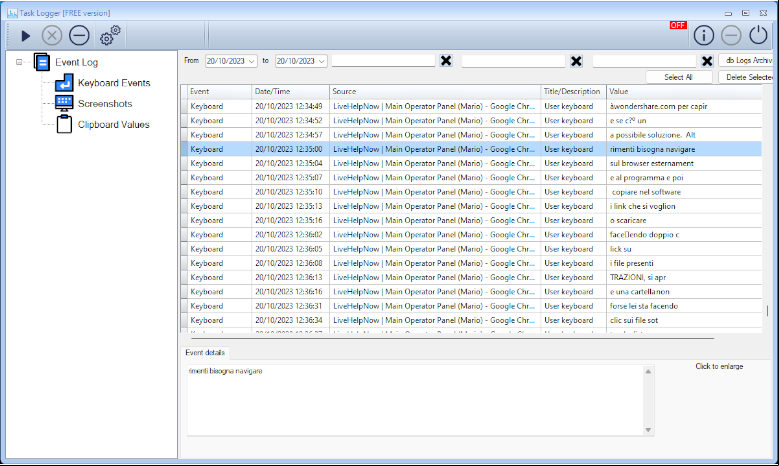Collapse the Event Log tree node
Viewport: 779px width, 466px height.
coord(19,62)
